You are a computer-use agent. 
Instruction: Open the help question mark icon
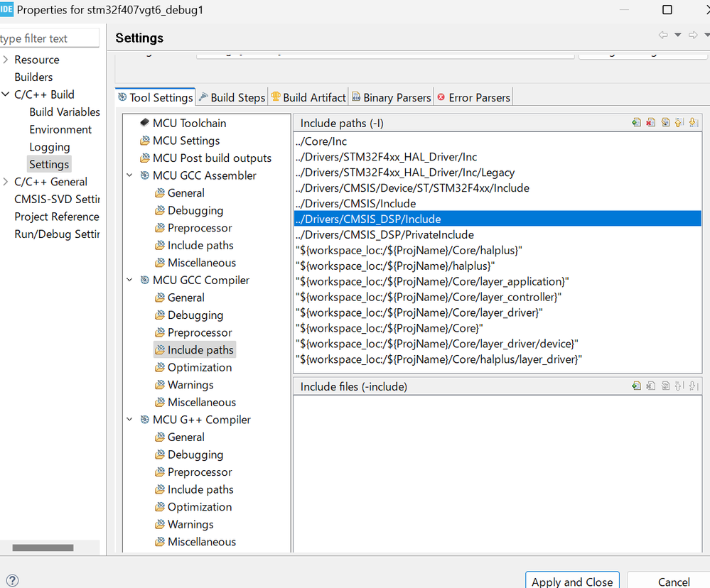coord(11,581)
